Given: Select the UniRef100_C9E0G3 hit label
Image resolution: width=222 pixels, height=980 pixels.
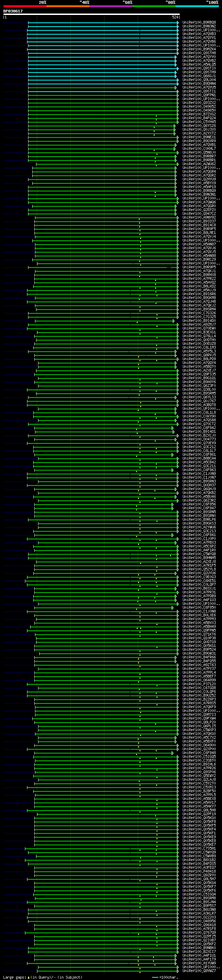Looking at the screenshot, I should 199,577.
